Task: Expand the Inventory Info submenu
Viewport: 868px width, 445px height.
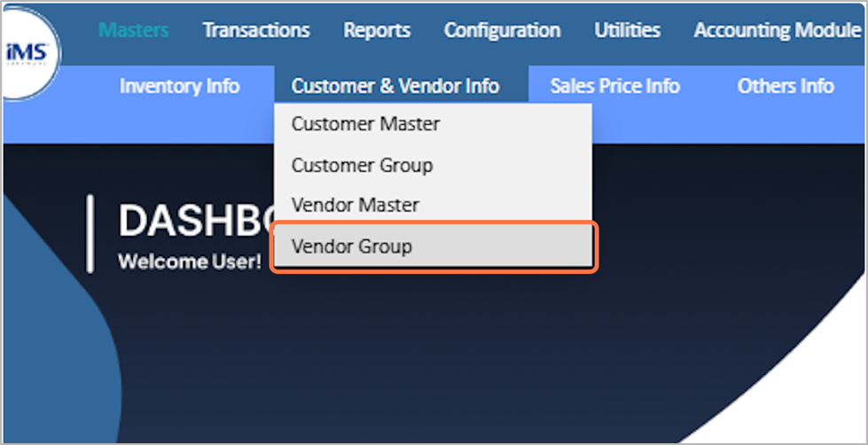Action: click(x=179, y=86)
